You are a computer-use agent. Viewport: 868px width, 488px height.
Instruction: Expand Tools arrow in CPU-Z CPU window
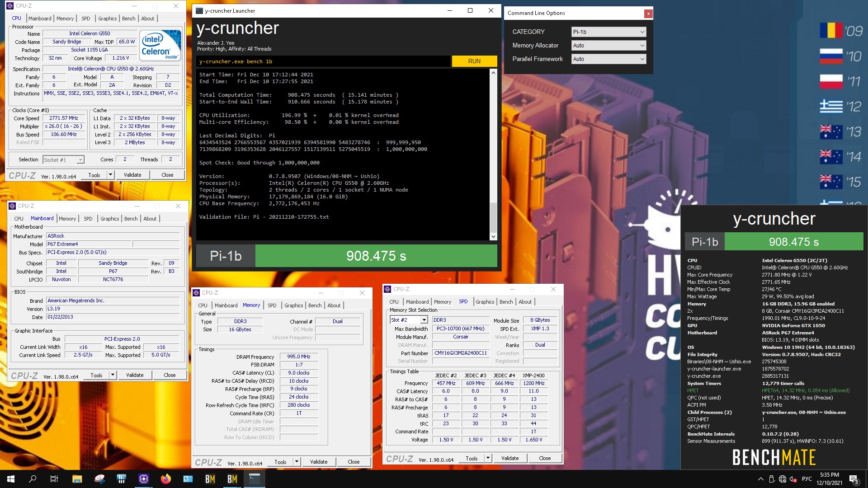click(x=110, y=175)
